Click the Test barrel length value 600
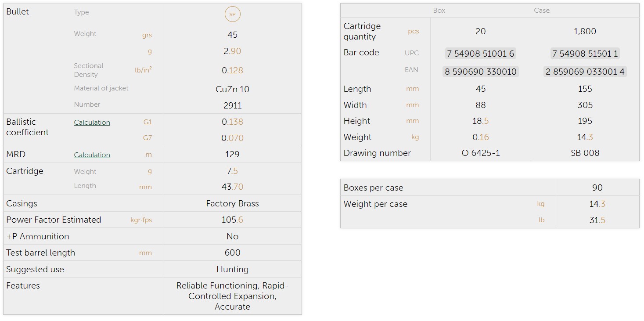Image resolution: width=644 pixels, height=321 pixels. click(232, 253)
